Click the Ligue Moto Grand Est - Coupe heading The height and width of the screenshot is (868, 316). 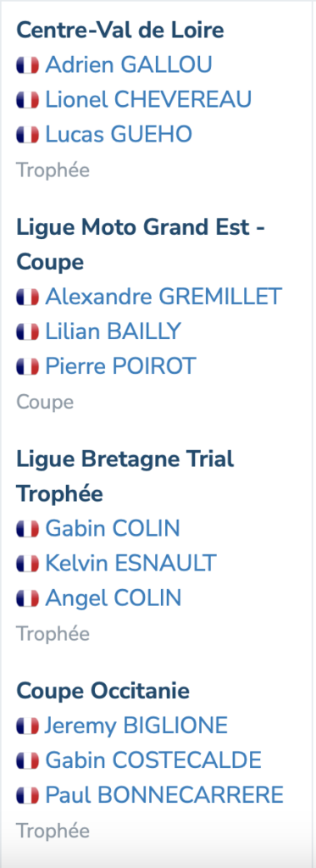[x=141, y=245]
